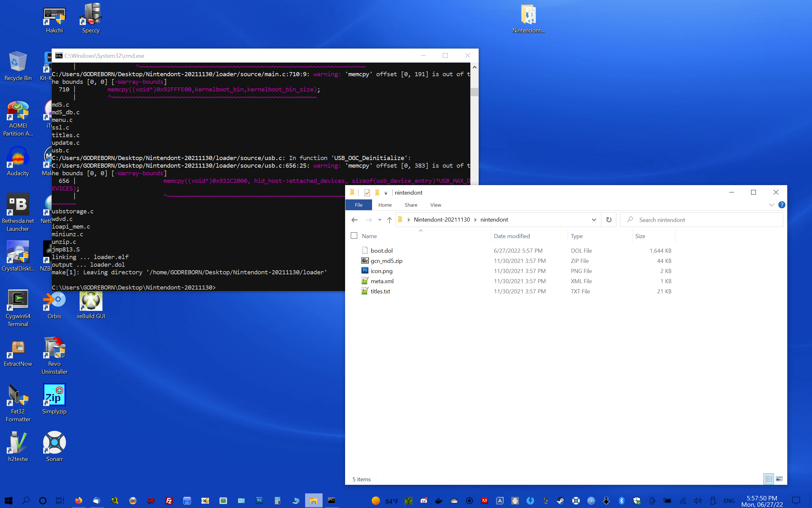Select the titles.txt file

point(380,291)
